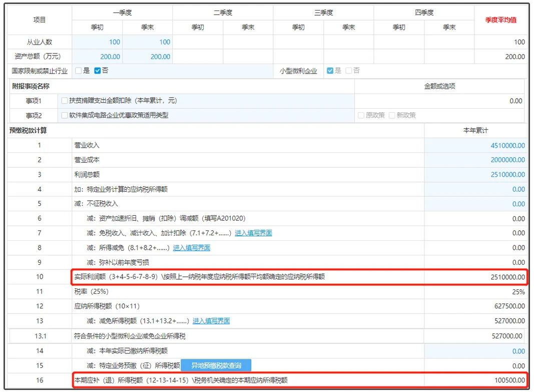Edit 本年实际已缴纳所得税额 field

[475, 351]
